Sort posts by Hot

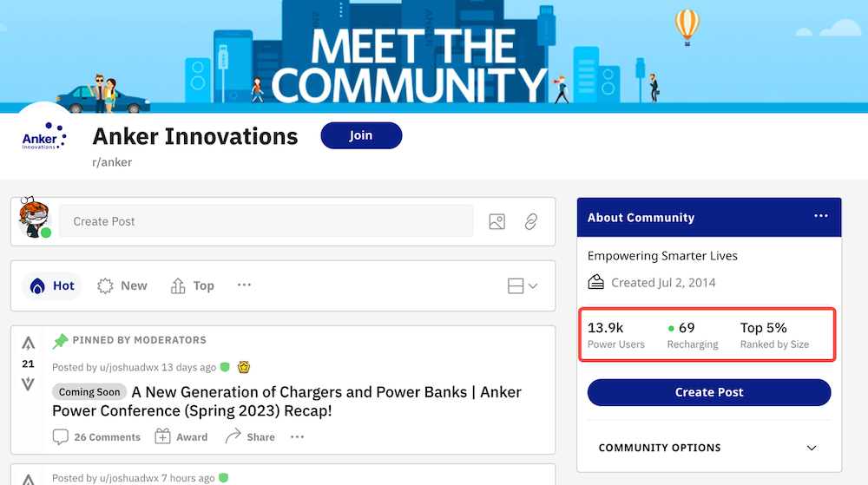pyautogui.click(x=52, y=286)
